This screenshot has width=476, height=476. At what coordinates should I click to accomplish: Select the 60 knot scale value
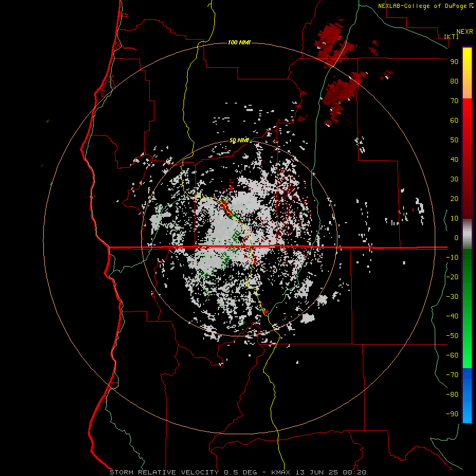coord(454,120)
